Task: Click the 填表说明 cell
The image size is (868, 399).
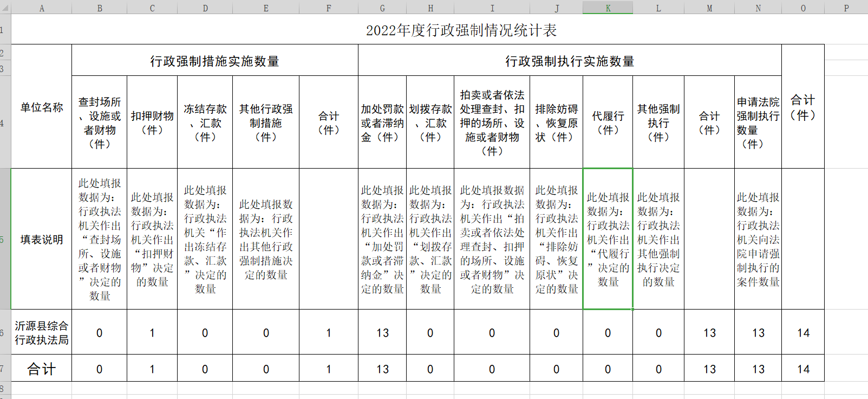Action: (42, 239)
